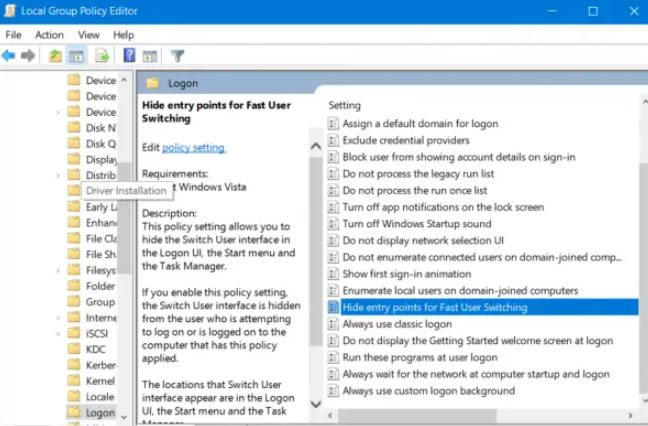This screenshot has height=426, width=648.
Task: Click icon beside Exclude credential providers
Action: pyautogui.click(x=333, y=140)
